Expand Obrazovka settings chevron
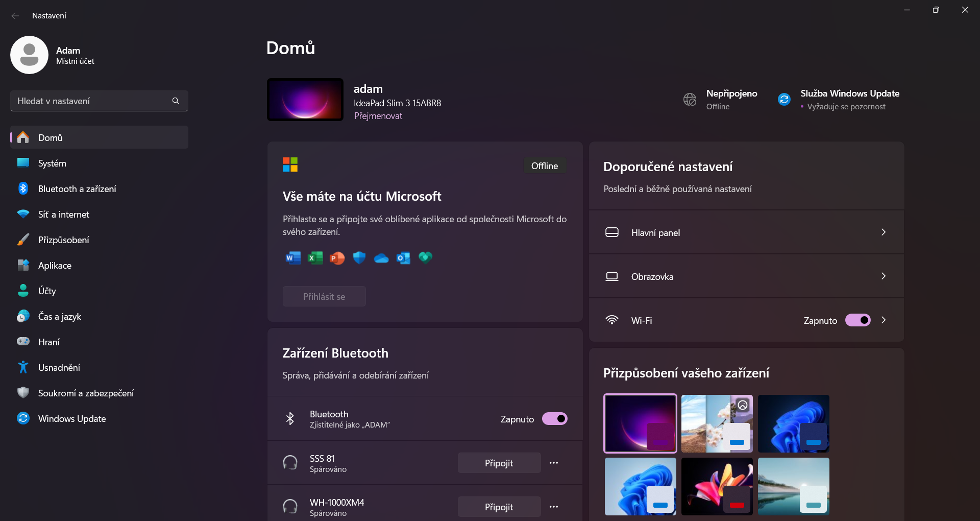This screenshot has width=980, height=521. pos(884,276)
